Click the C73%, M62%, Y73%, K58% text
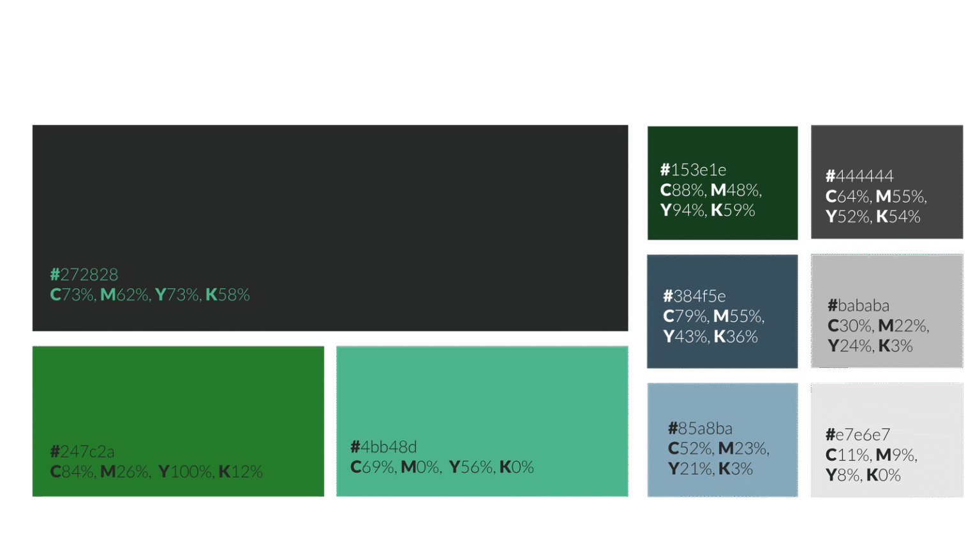The image size is (980, 551). [150, 295]
